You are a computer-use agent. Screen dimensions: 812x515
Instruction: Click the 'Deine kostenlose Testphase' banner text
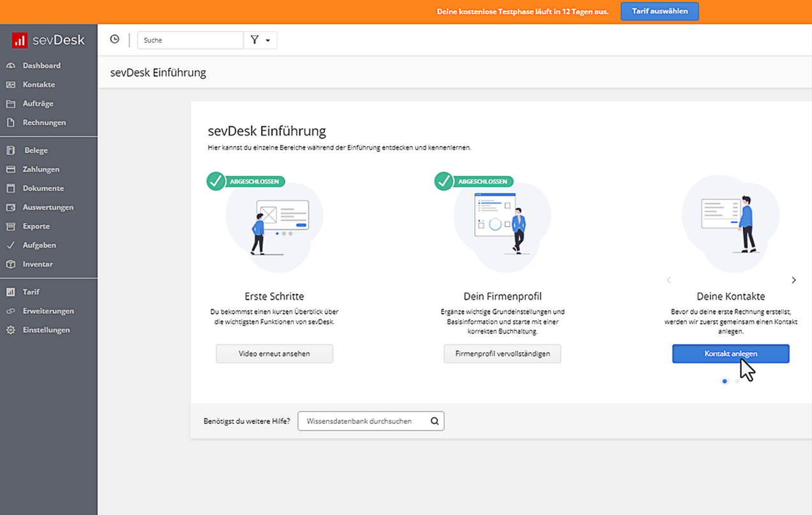coord(523,12)
